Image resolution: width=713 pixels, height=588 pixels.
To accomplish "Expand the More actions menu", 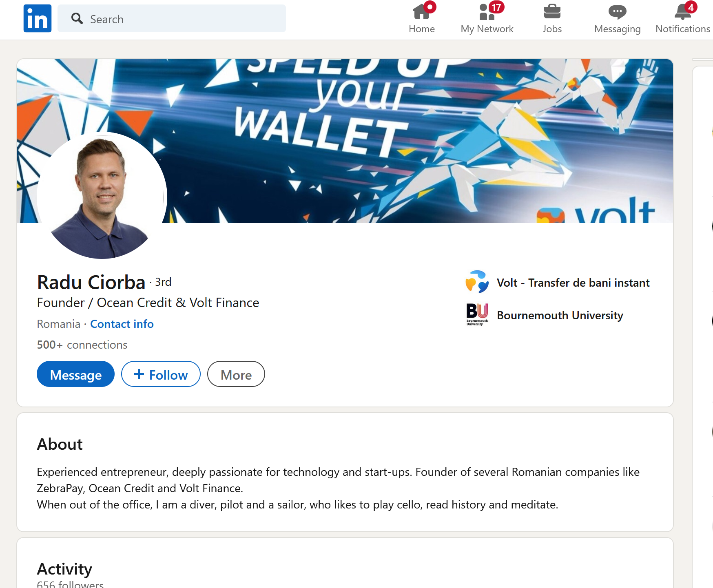I will (x=236, y=374).
